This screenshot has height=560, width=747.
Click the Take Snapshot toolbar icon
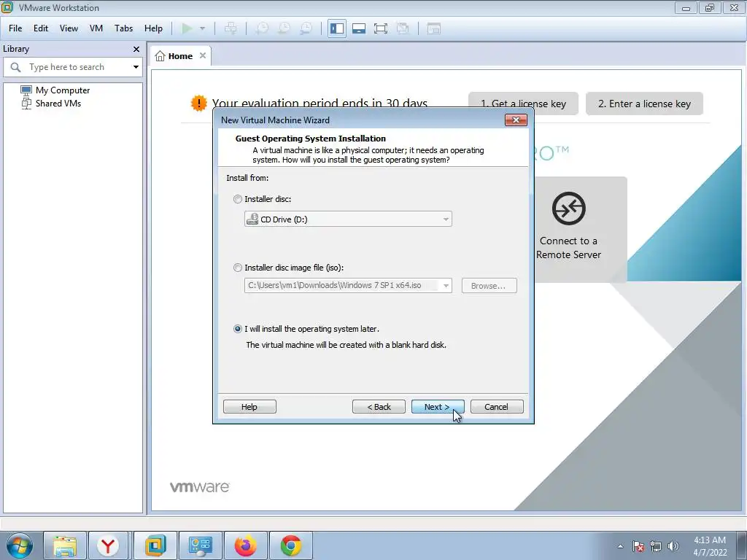(262, 28)
